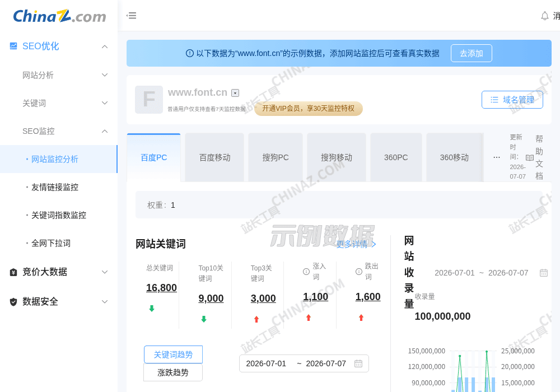Click 开通VIP会员，享30天监控特权 badge
The height and width of the screenshot is (392, 560).
click(x=308, y=109)
